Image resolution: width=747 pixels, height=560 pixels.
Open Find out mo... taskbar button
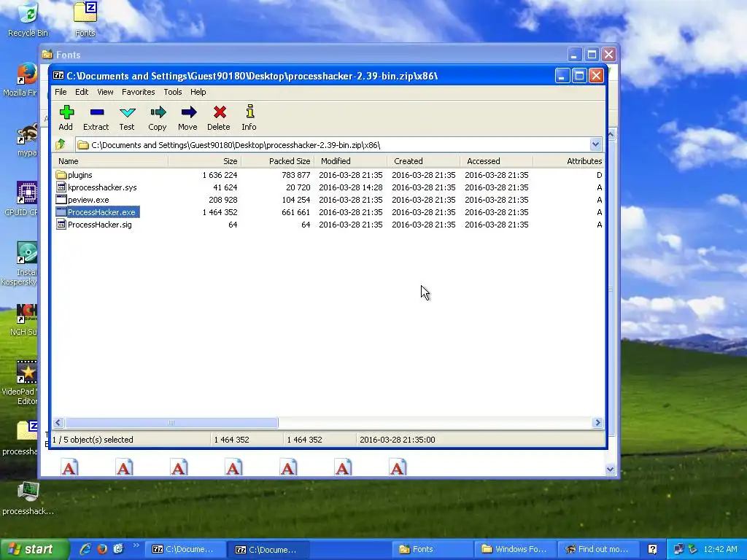tap(597, 549)
